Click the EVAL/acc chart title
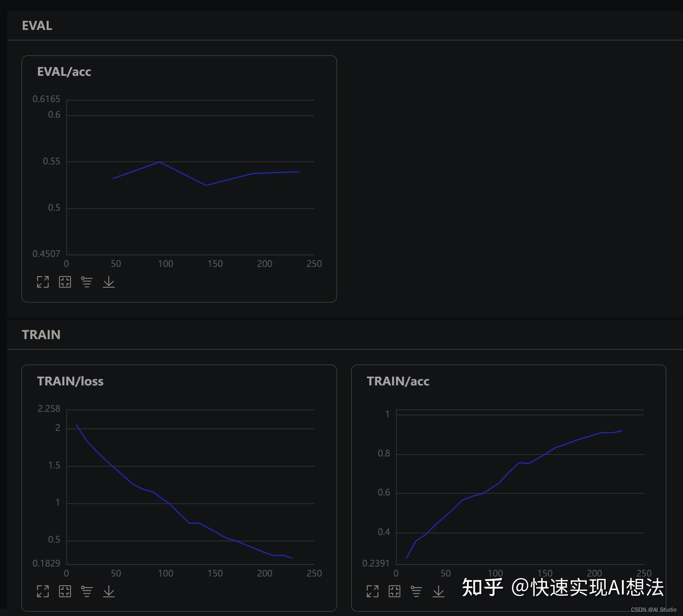This screenshot has height=616, width=683. click(x=64, y=72)
